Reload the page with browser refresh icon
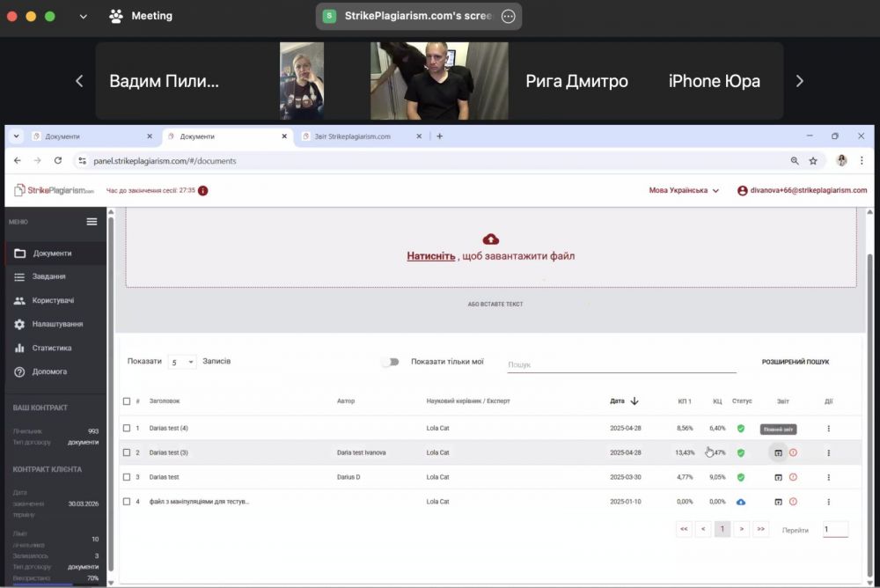Image resolution: width=880 pixels, height=588 pixels. tap(58, 160)
